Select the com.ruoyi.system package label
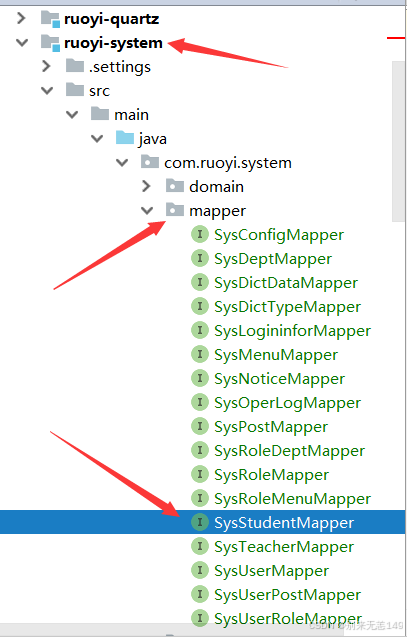Image resolution: width=407 pixels, height=637 pixels. [x=228, y=163]
